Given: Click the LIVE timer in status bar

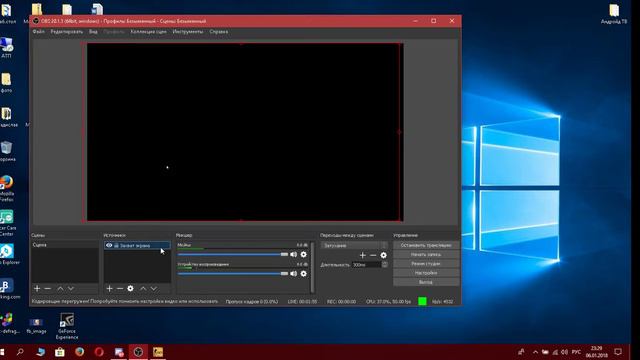Looking at the screenshot, I should [x=302, y=302].
